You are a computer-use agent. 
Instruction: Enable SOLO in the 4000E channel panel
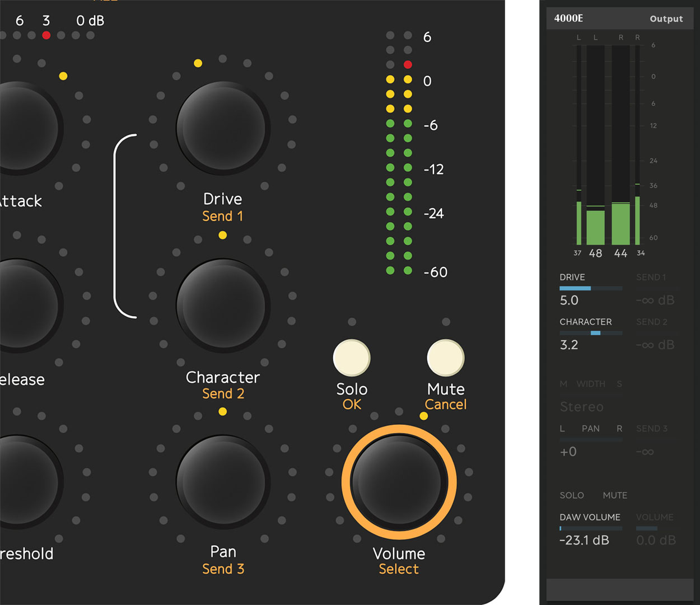click(x=571, y=495)
